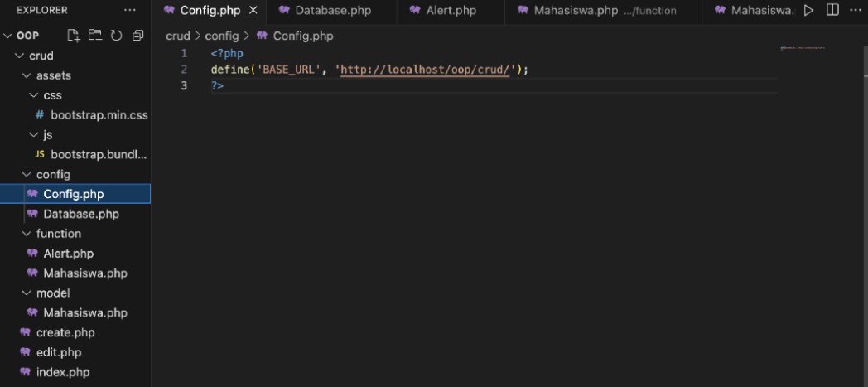Click the <?php opening tag
Screen dimensions: 868x387
coord(227,54)
